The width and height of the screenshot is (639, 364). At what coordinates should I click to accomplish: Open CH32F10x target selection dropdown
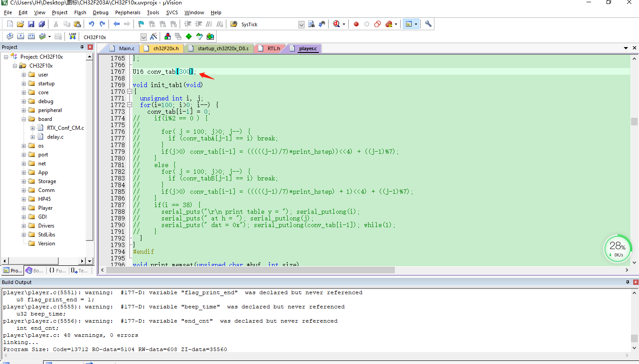click(143, 37)
